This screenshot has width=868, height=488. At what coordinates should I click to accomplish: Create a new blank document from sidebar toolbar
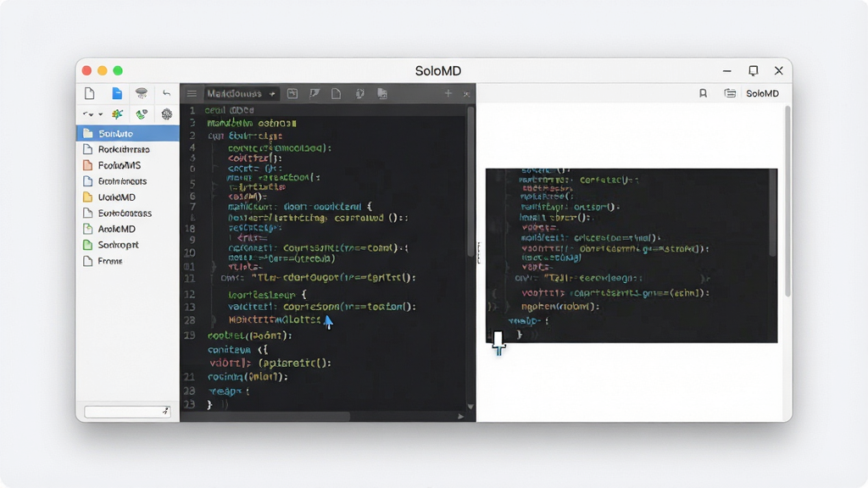pos(90,93)
